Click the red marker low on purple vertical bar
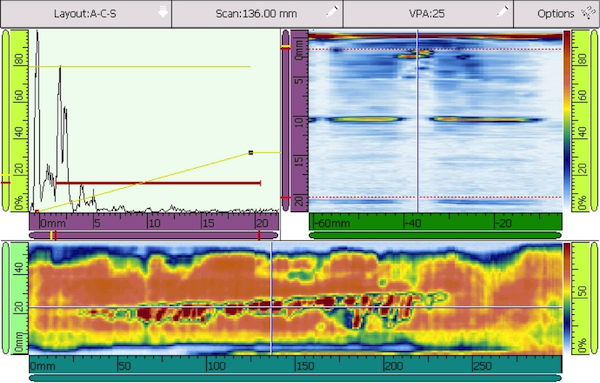 point(285,197)
